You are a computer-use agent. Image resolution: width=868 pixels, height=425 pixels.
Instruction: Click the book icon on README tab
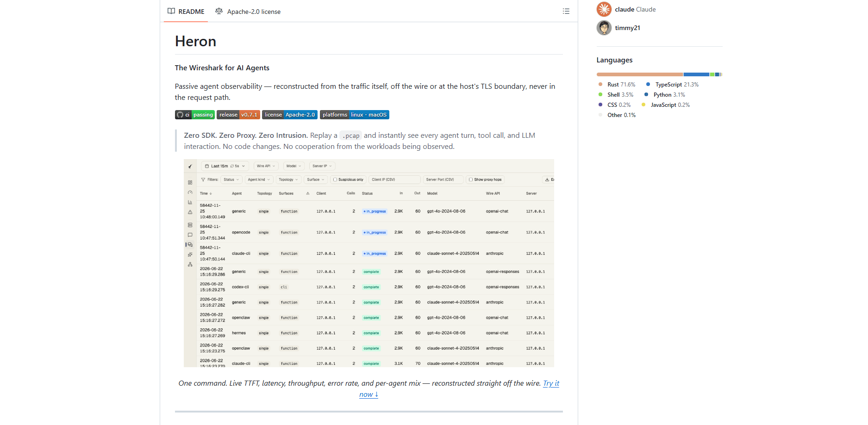171,11
